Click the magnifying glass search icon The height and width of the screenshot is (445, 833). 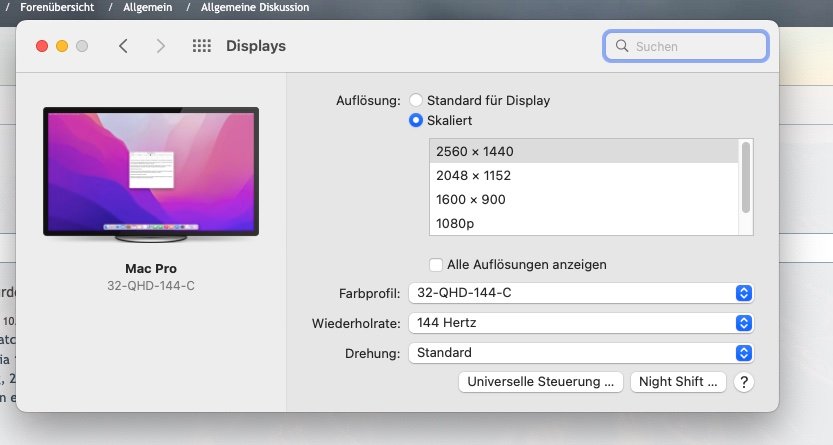[x=622, y=46]
